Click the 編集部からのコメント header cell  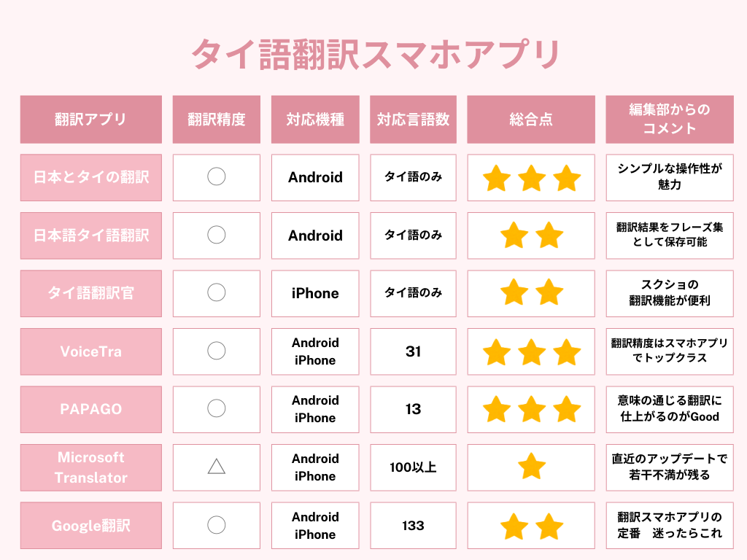pos(670,120)
